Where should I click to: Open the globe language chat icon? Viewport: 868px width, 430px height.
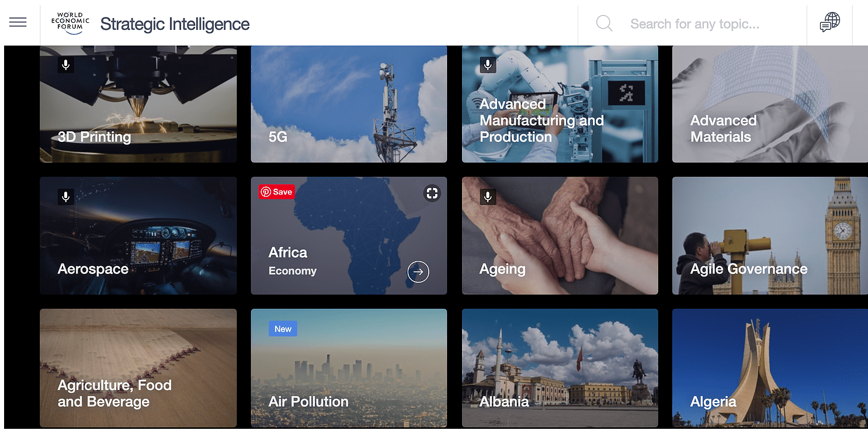(x=830, y=22)
